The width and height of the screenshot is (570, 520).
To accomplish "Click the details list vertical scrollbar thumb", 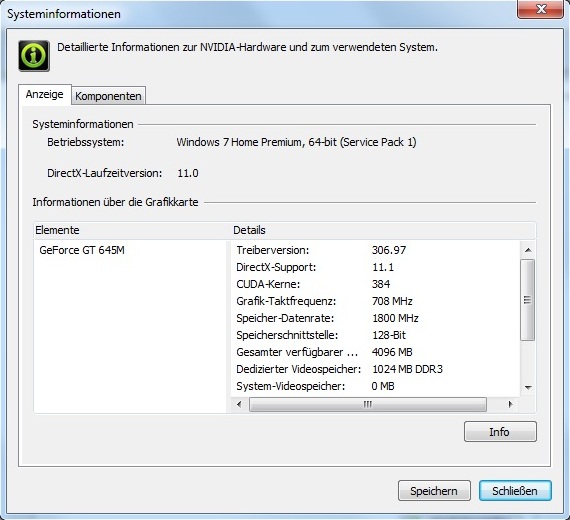I will tap(528, 300).
